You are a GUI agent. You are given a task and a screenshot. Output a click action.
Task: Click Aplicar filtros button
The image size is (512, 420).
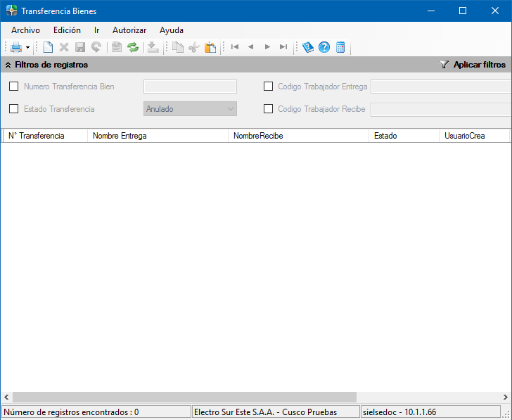pos(473,65)
